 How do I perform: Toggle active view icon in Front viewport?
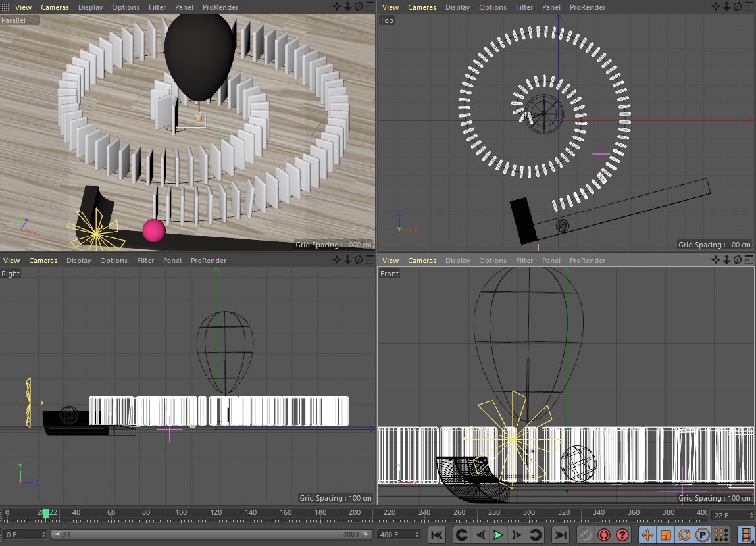coord(749,260)
